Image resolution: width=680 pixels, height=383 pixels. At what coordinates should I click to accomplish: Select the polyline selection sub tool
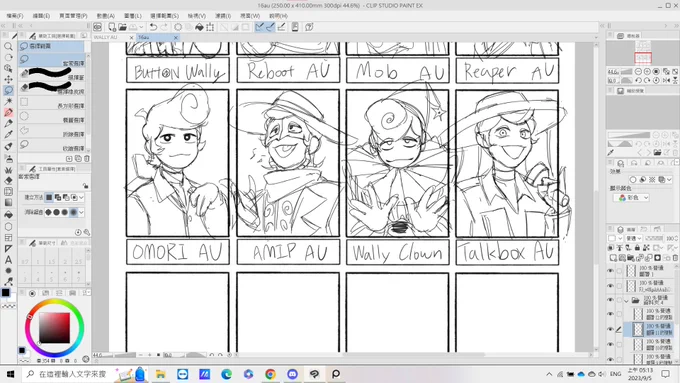pyautogui.click(x=52, y=131)
